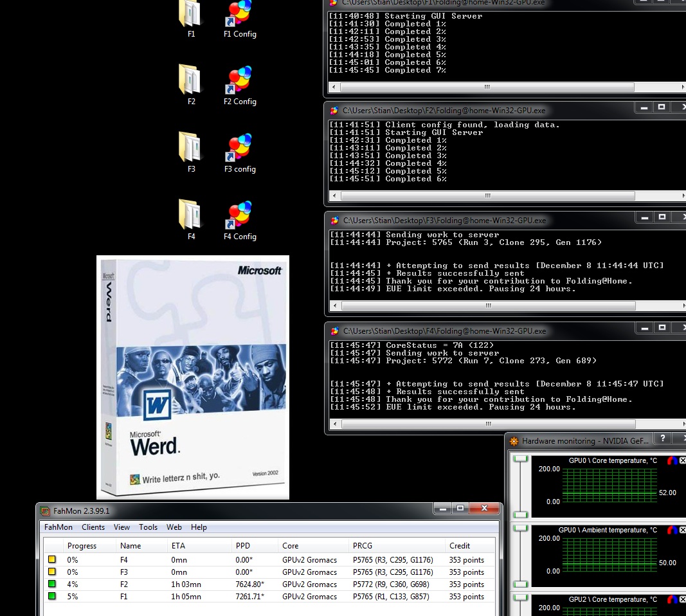Open the Web menu in FahMon
The image size is (686, 616).
click(x=174, y=527)
